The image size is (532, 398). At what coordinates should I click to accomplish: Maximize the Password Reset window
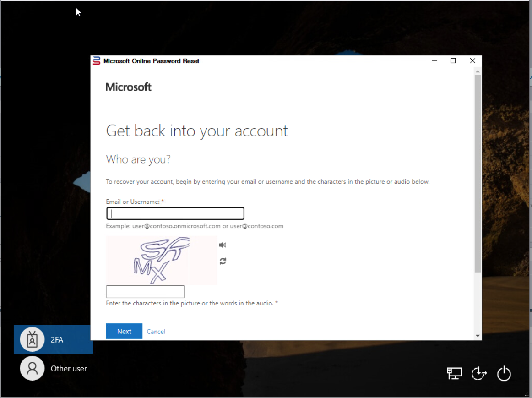click(x=453, y=61)
